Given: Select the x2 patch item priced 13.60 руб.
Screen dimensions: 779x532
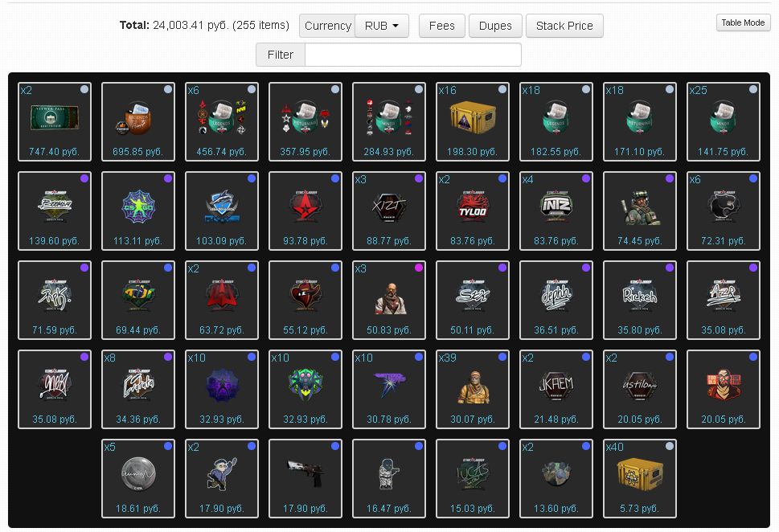Looking at the screenshot, I should click(556, 478).
